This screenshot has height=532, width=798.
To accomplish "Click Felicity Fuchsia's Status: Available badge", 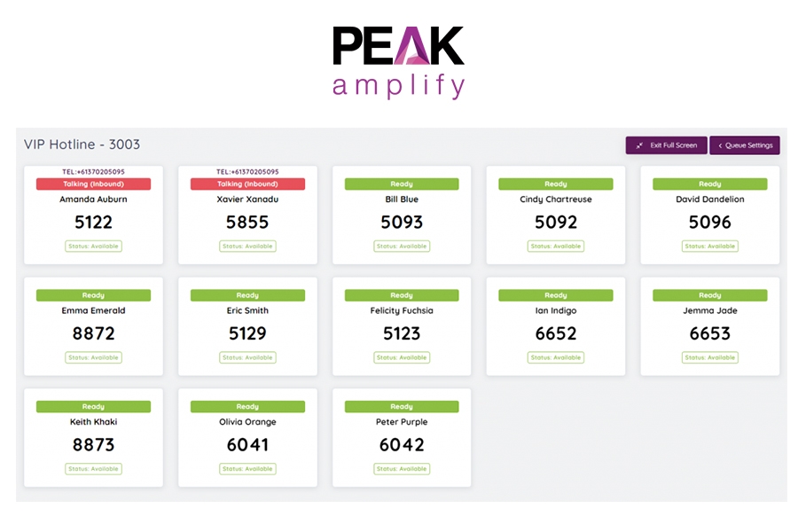I will (x=402, y=358).
